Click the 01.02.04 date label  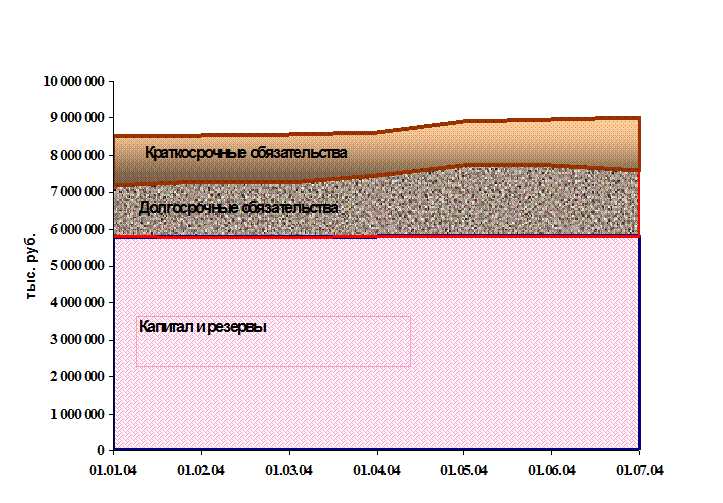201,469
